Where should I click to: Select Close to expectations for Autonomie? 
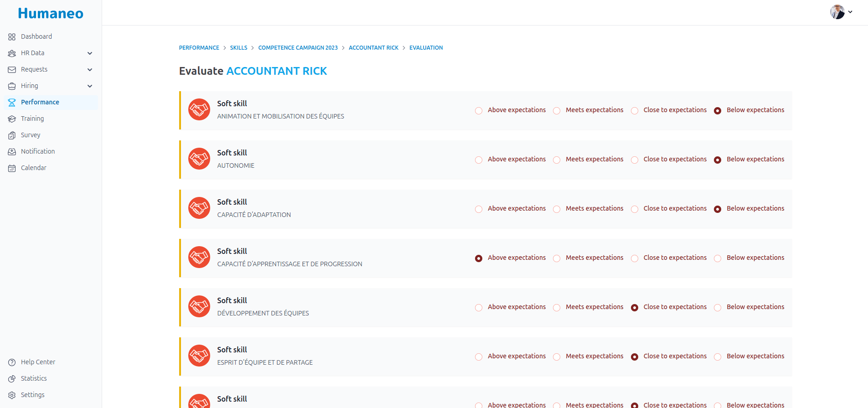[635, 160]
